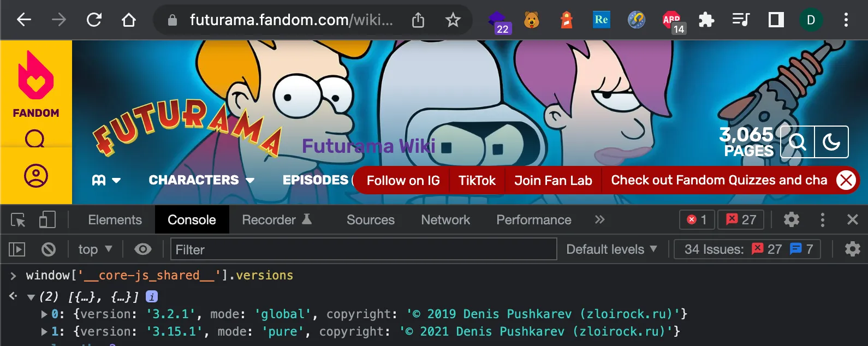Screen dimensions: 868x346
Task: Click the Futurama logo image
Action: (x=188, y=128)
